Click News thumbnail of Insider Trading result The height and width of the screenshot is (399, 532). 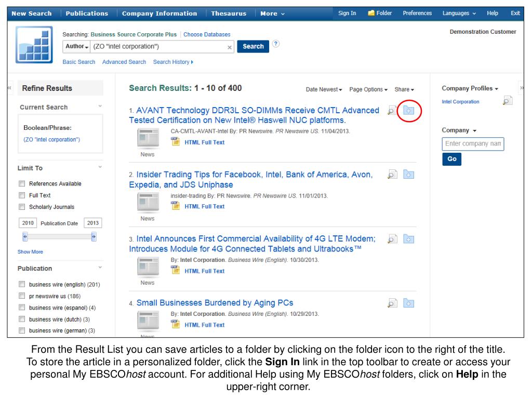148,202
